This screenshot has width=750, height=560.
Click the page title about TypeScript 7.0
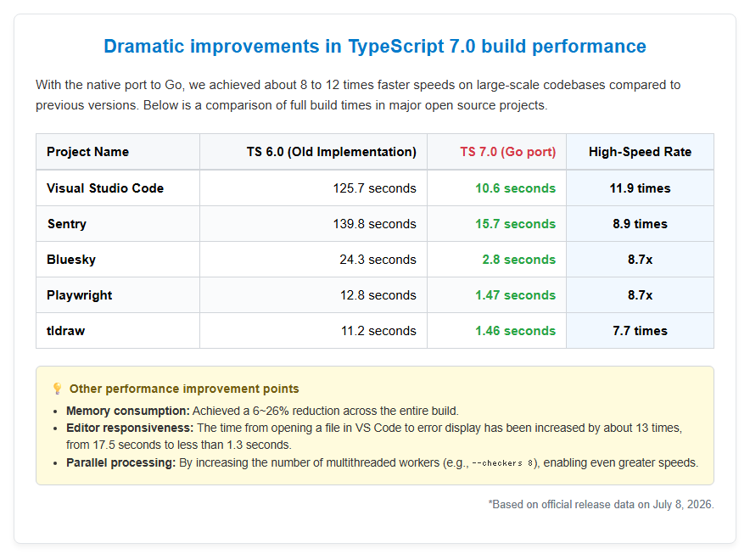[375, 47]
